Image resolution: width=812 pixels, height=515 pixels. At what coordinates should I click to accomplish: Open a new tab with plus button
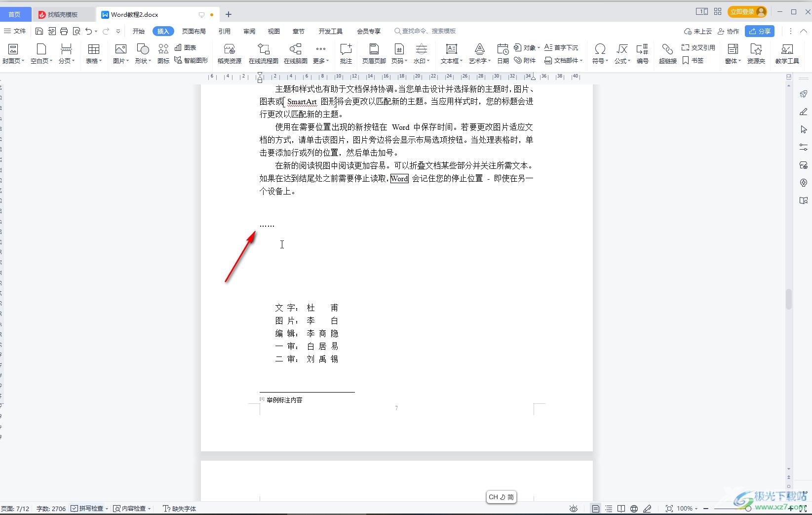click(x=228, y=14)
